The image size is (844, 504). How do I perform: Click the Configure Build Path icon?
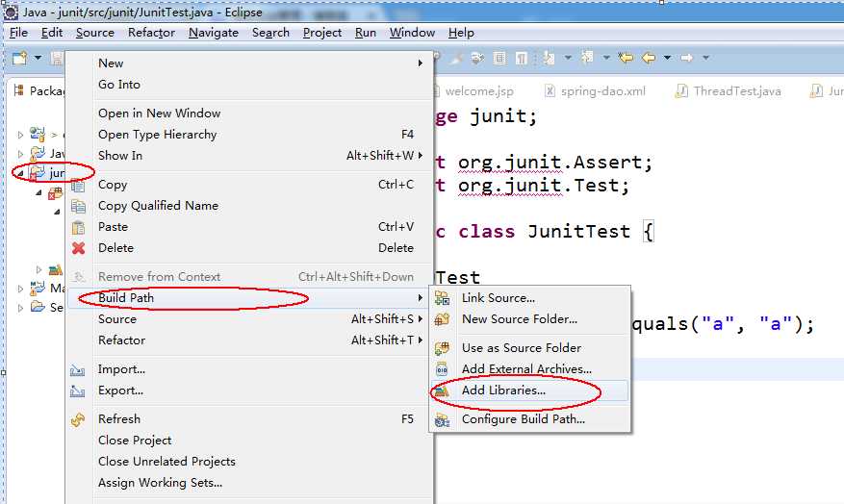[x=442, y=419]
